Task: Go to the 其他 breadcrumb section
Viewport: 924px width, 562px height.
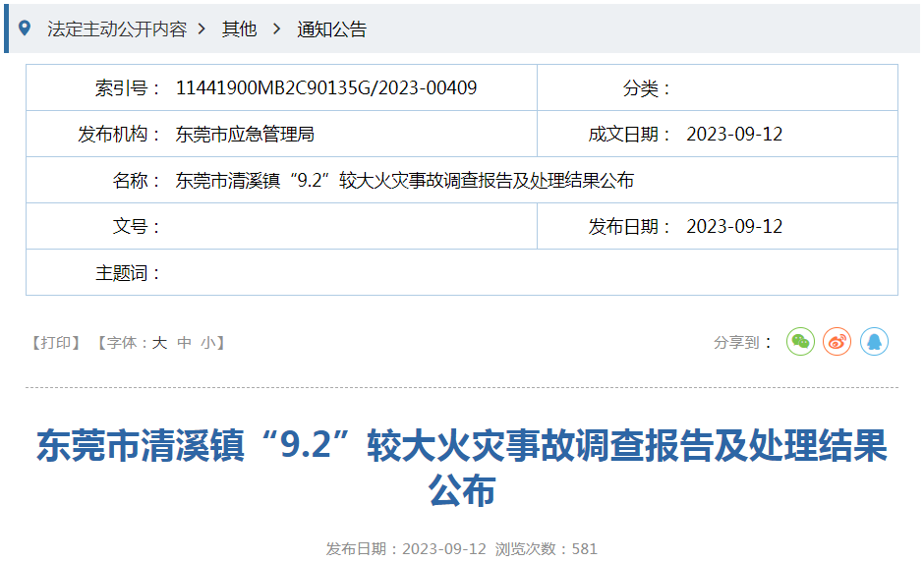Action: point(239,29)
